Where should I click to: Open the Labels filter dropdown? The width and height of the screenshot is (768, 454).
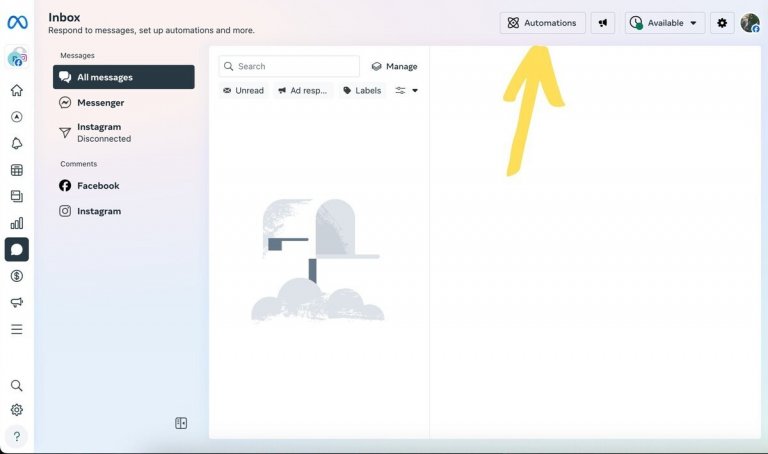[362, 90]
